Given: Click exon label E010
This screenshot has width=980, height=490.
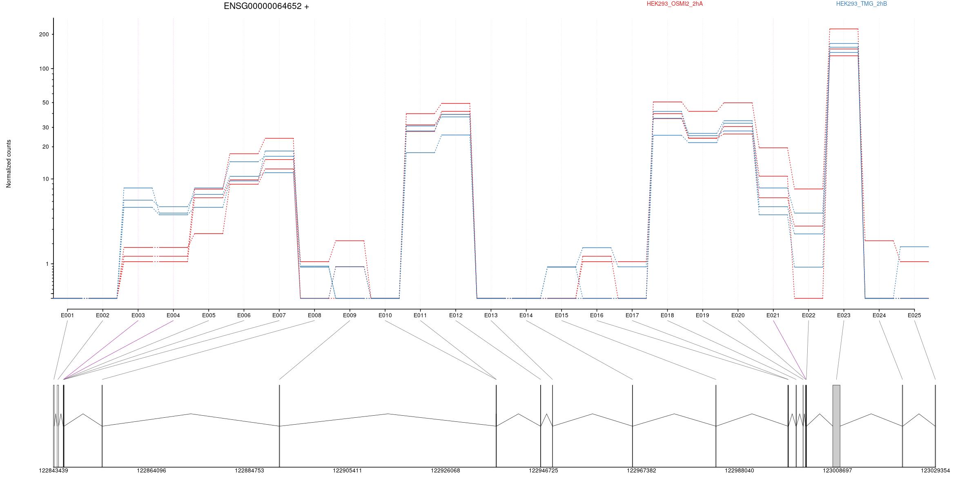Looking at the screenshot, I should (385, 315).
